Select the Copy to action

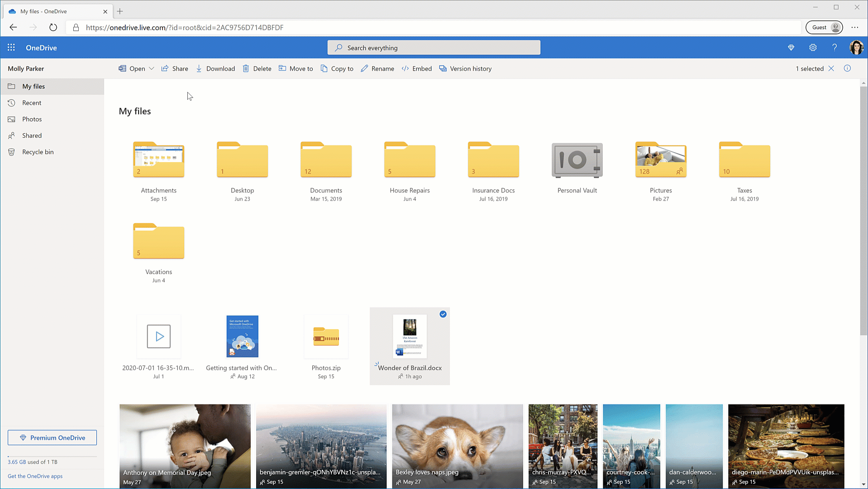tap(337, 68)
